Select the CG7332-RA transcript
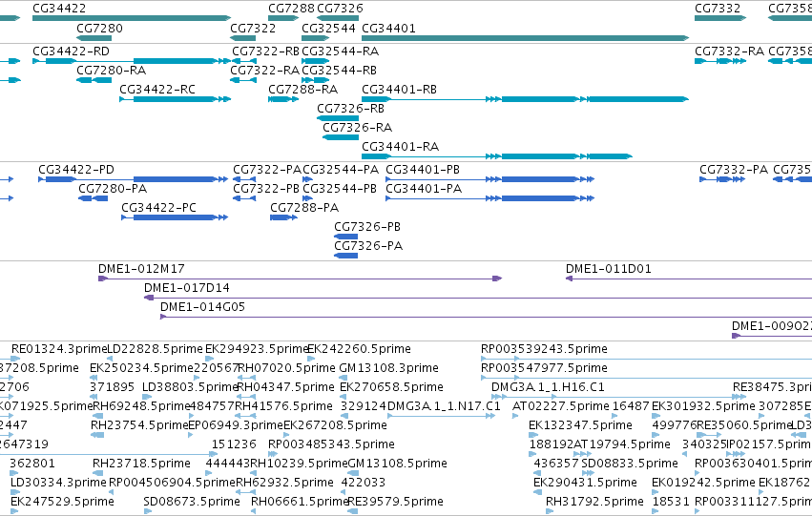 point(720,61)
